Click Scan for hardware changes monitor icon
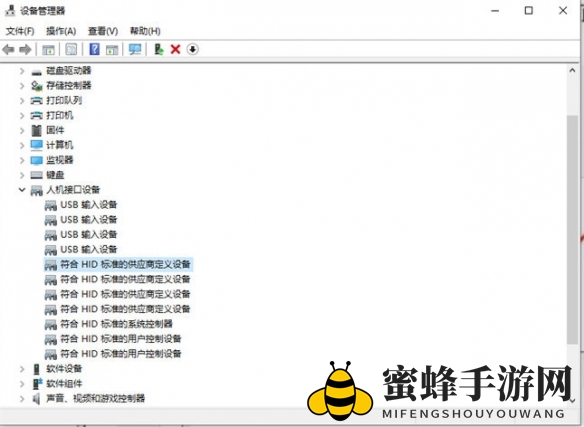The height and width of the screenshot is (427, 584). (135, 49)
